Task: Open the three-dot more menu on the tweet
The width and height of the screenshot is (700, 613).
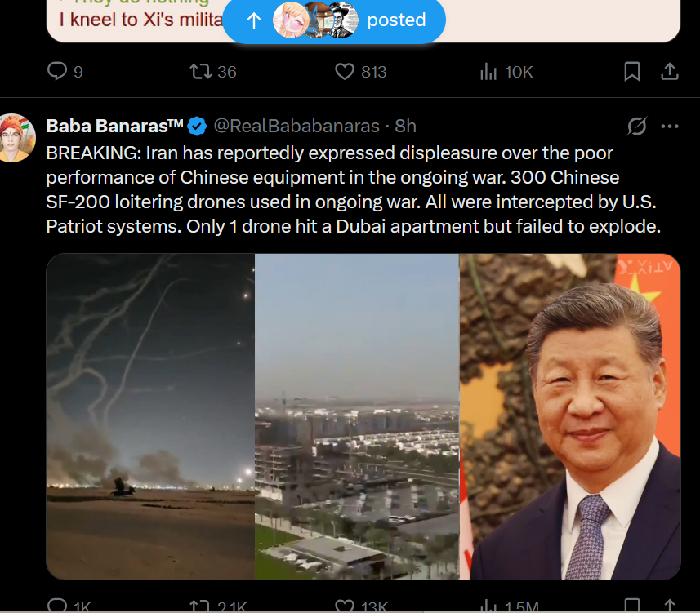Action: 670,127
